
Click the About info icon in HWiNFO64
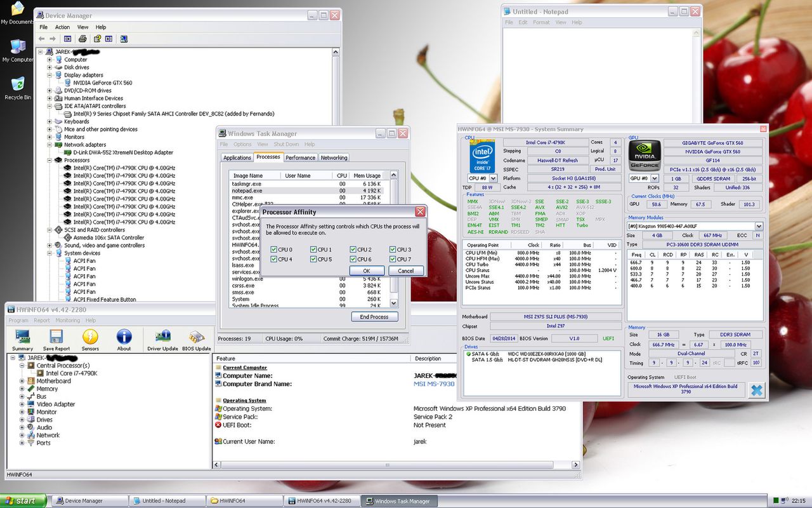tap(124, 340)
